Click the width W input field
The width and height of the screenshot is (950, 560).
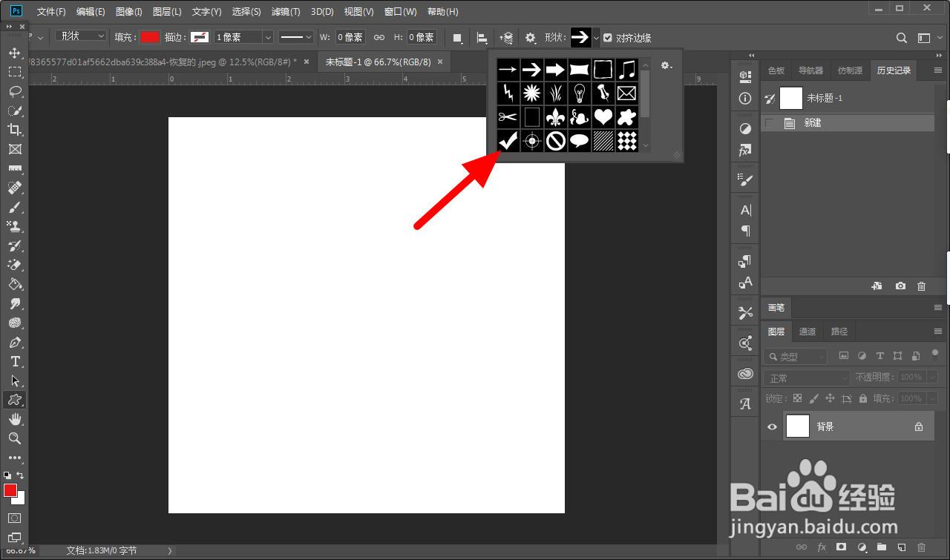tap(350, 37)
